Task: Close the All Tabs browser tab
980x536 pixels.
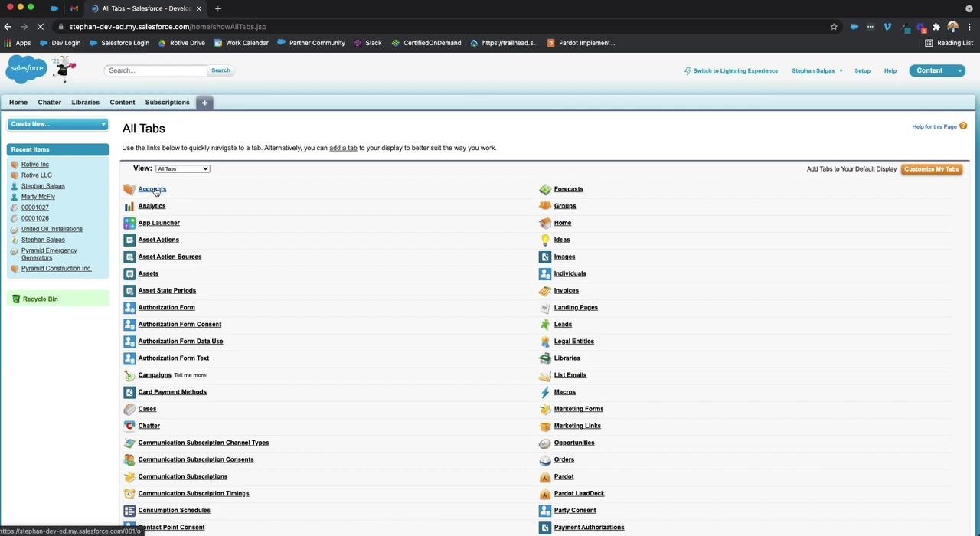Action: pos(198,8)
